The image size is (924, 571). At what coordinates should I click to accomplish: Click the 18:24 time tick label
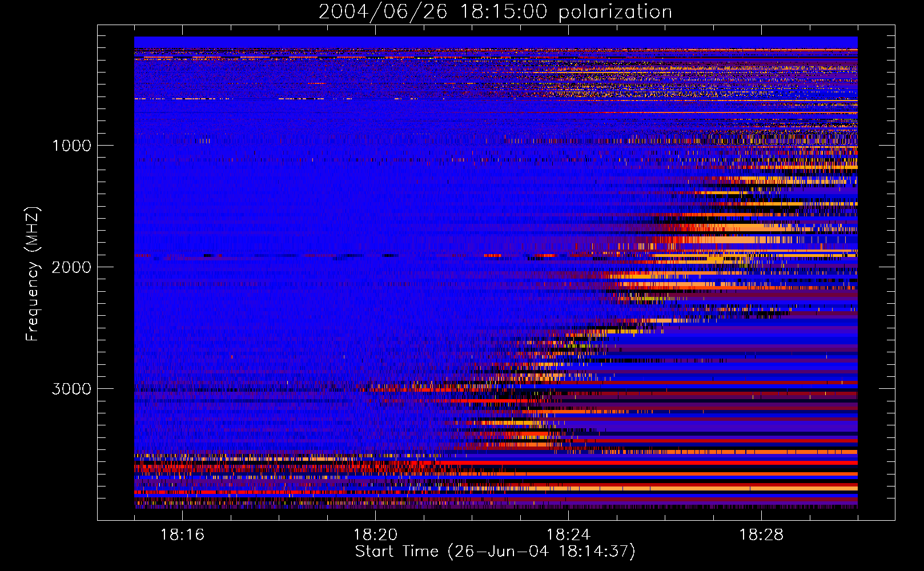tap(568, 534)
